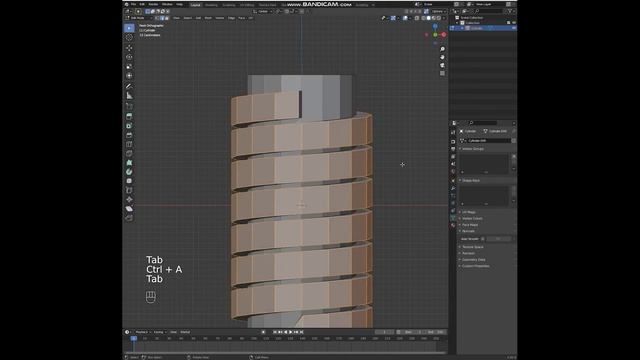Open the Global transform orientation dropdown
640x360 pixels.
click(262, 11)
